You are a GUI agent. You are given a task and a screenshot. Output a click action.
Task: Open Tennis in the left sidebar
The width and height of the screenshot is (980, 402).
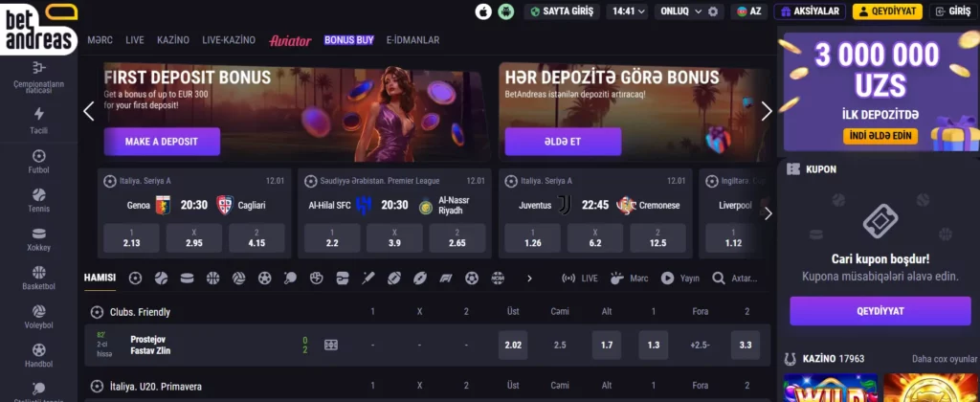click(x=38, y=200)
